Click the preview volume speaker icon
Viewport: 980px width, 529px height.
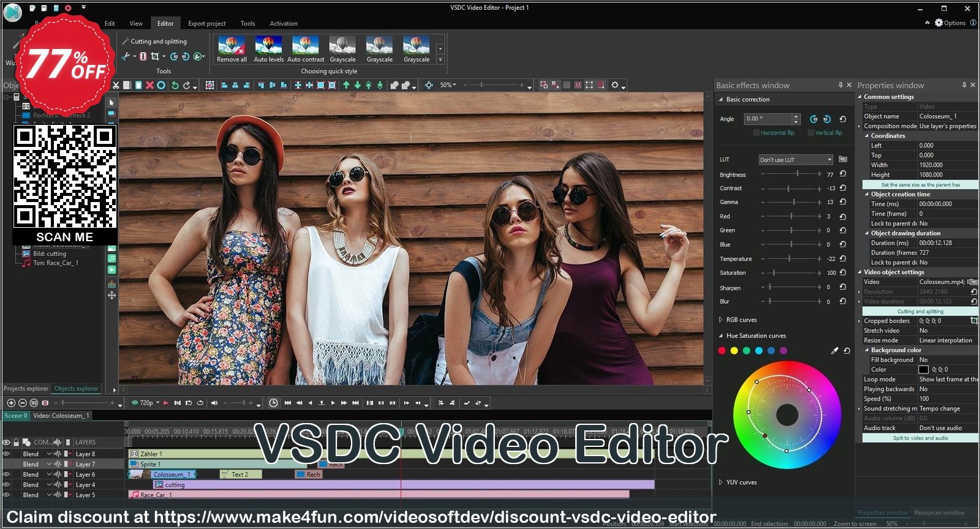pos(214,403)
